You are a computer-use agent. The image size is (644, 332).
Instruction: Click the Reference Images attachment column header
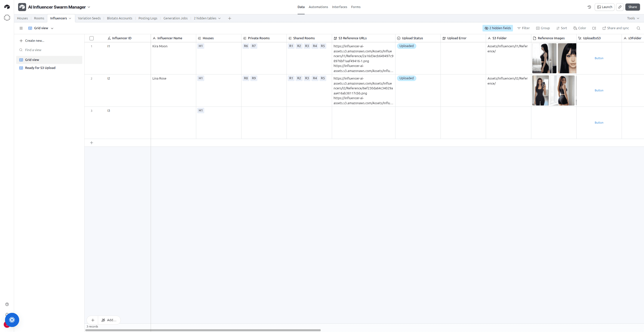554,38
